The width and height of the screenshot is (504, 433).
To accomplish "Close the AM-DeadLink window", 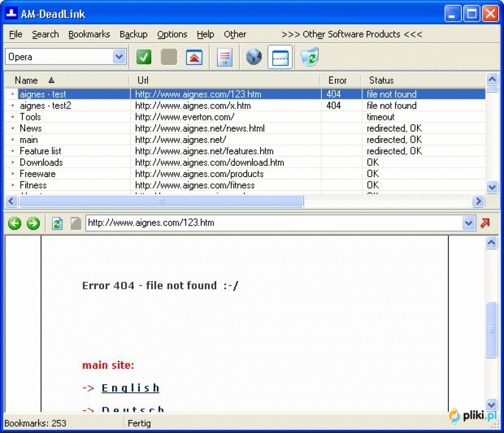I will [491, 14].
